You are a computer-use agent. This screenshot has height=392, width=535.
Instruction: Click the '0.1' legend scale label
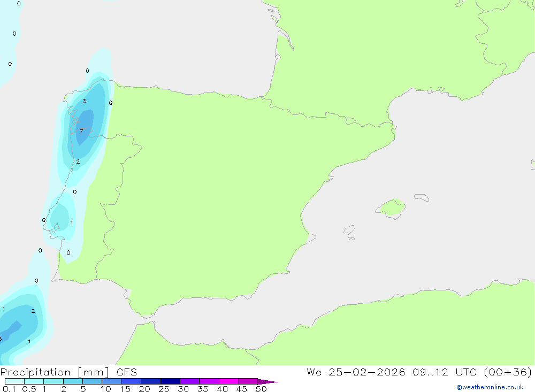point(9,389)
